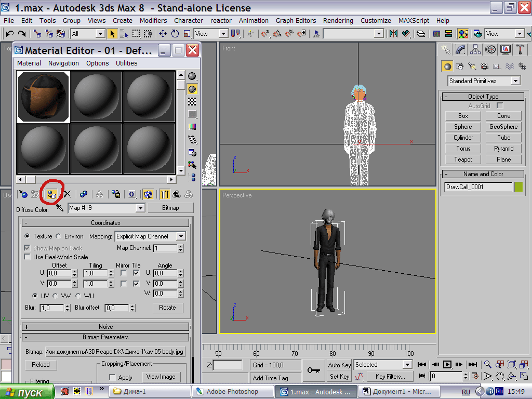Click the Bitmap type button
The height and width of the screenshot is (399, 532).
click(x=170, y=208)
